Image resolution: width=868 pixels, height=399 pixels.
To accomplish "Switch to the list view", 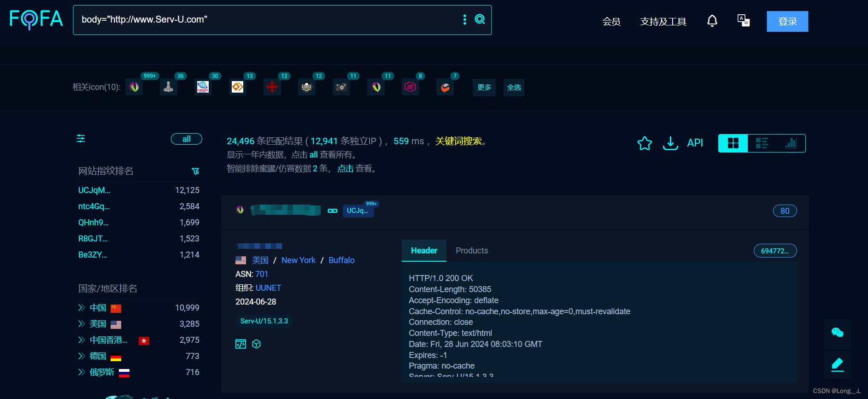I will point(762,143).
